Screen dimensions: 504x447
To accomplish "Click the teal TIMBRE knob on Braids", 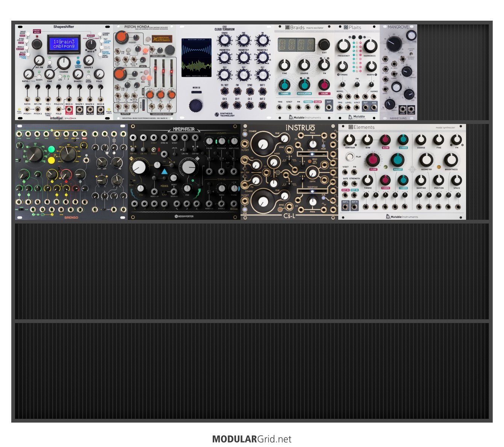I will pos(285,85).
